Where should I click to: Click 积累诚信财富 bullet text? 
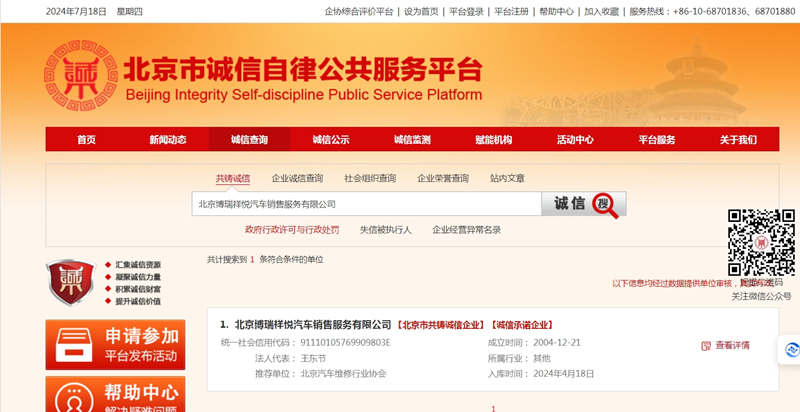tap(138, 289)
